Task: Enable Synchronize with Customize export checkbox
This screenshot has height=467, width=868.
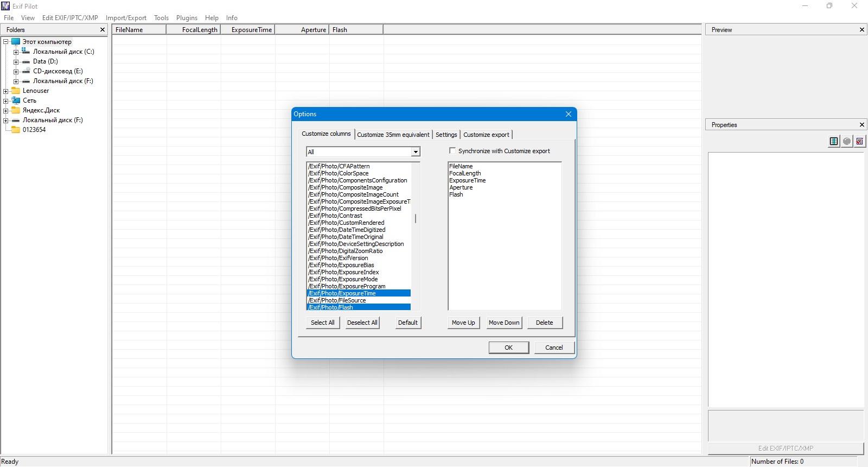Action: 452,151
